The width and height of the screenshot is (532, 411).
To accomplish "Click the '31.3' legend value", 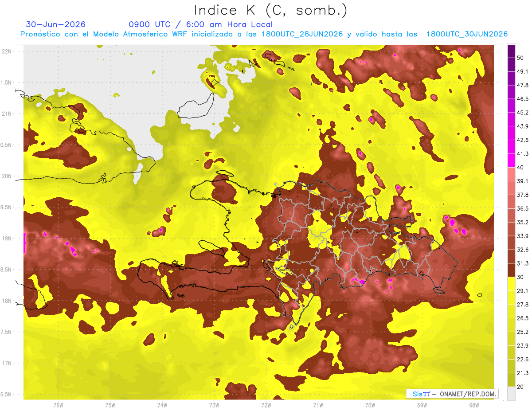I will tap(523, 263).
